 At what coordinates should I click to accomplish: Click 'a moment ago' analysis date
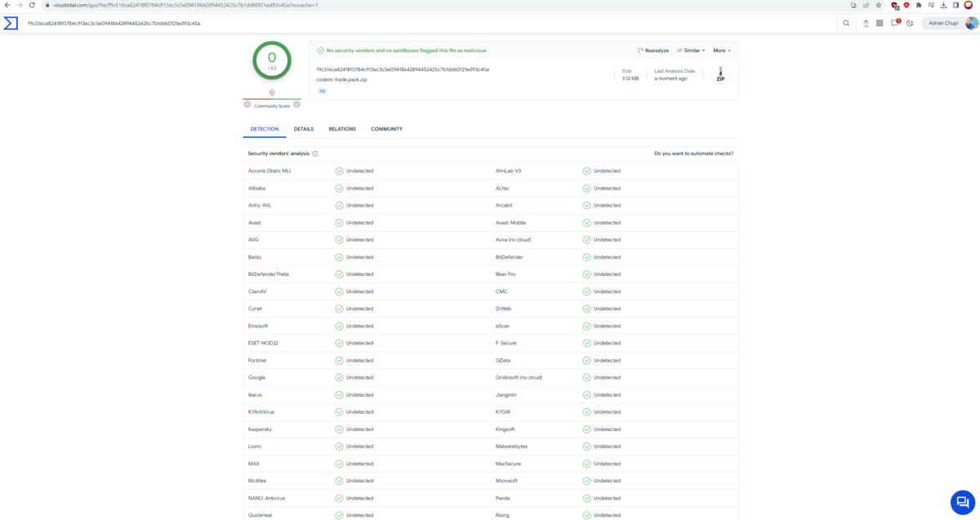(x=670, y=78)
